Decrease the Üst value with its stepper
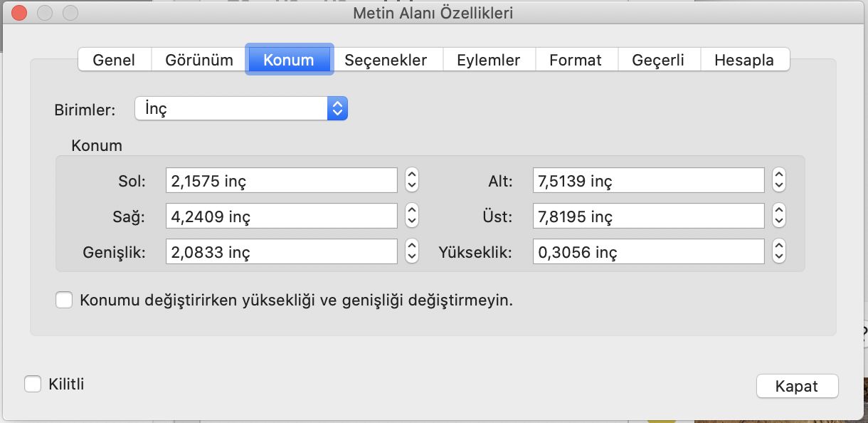This screenshot has width=868, height=423. click(778, 219)
